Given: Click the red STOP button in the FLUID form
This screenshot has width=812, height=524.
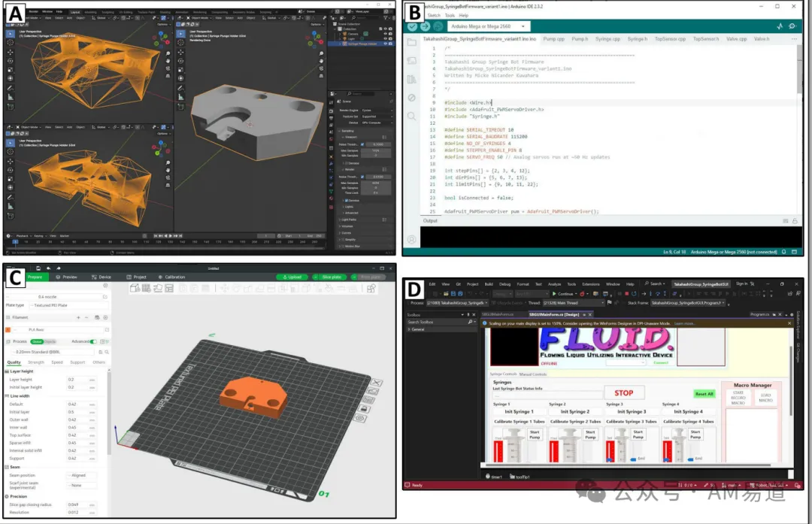Looking at the screenshot, I should click(623, 393).
